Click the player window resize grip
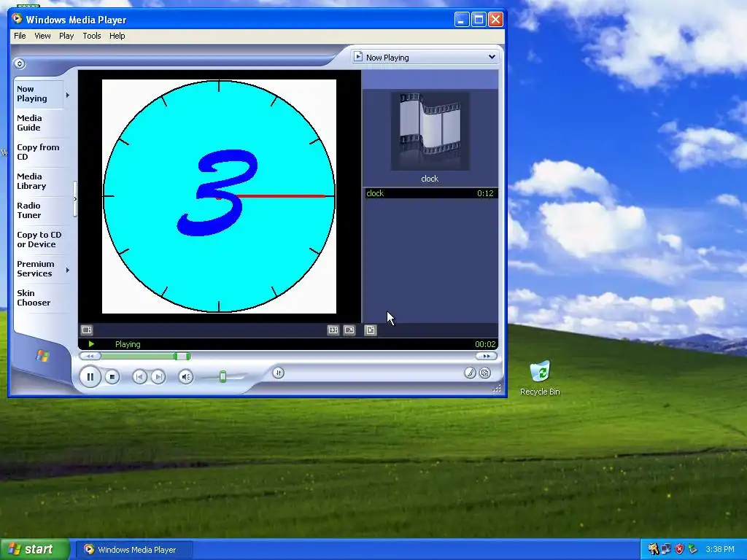The width and height of the screenshot is (747, 560). coord(497,389)
